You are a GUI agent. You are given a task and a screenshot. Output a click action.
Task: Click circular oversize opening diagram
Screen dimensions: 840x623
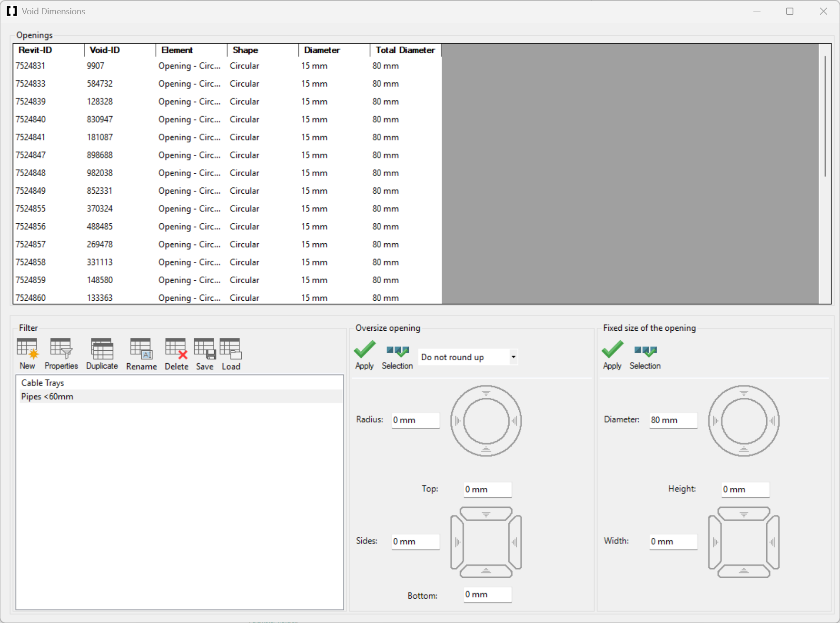click(x=486, y=421)
